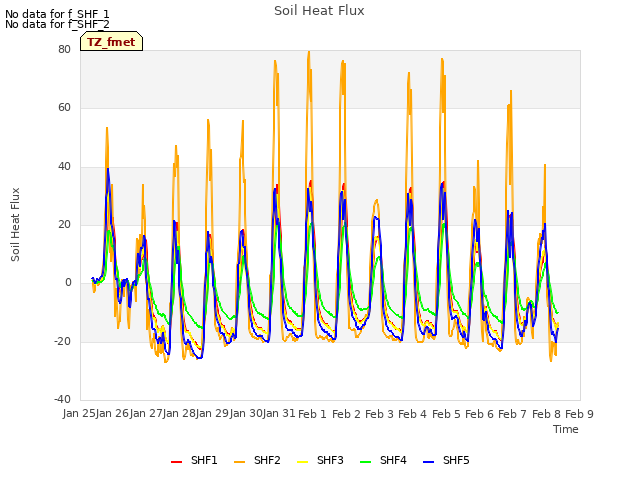Click the orange SHF2 legend swatch

[239, 462]
